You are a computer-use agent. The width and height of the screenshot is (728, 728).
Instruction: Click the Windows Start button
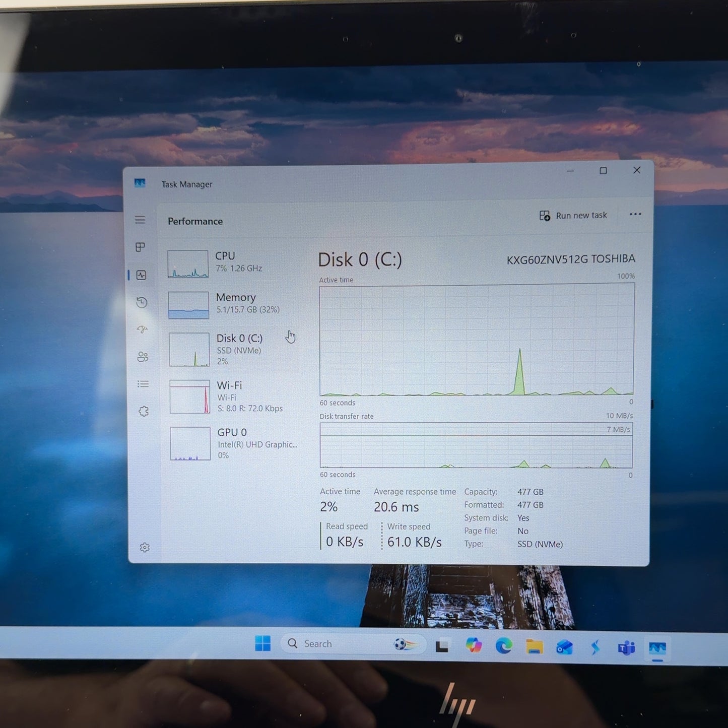(x=262, y=643)
